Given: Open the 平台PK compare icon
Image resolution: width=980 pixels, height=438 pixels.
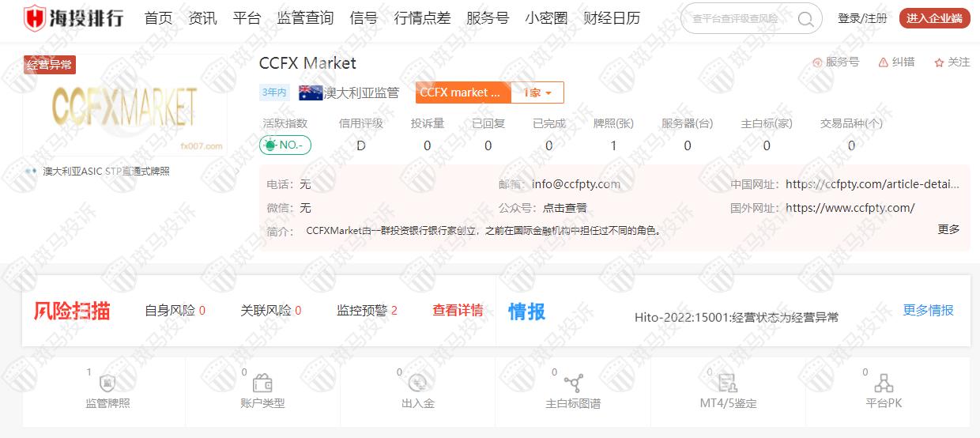Looking at the screenshot, I should coord(884,384).
